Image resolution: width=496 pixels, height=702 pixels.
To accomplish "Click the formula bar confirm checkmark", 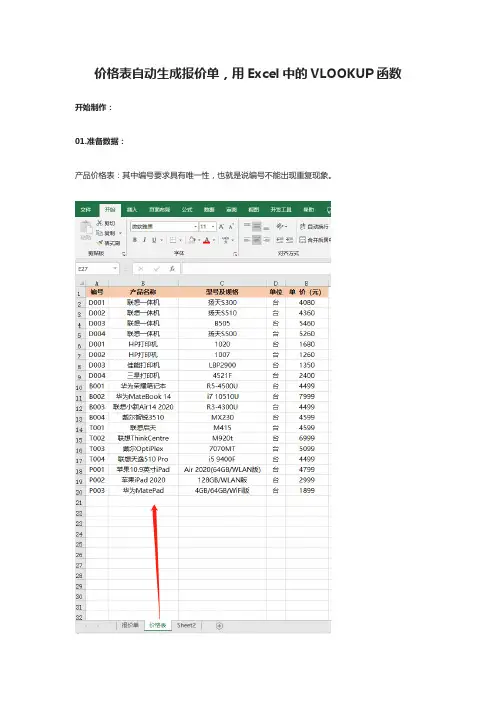I will coord(157,269).
